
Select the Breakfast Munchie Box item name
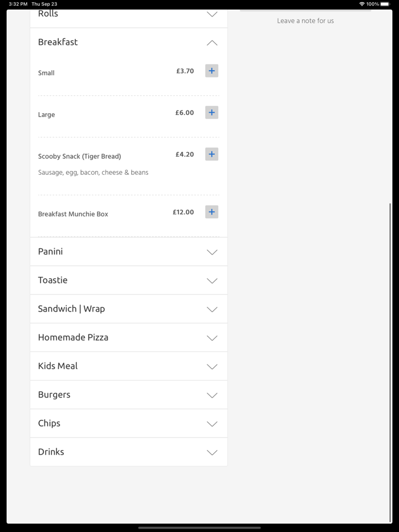(73, 214)
